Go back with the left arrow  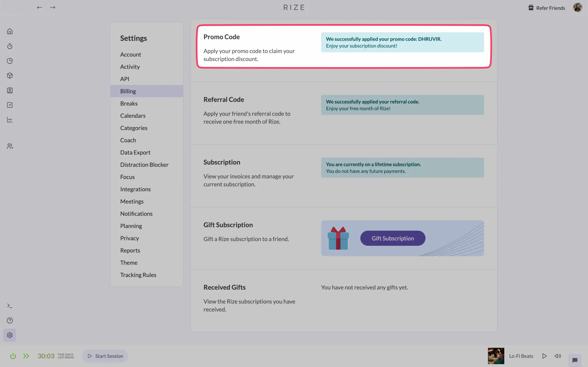coord(40,8)
